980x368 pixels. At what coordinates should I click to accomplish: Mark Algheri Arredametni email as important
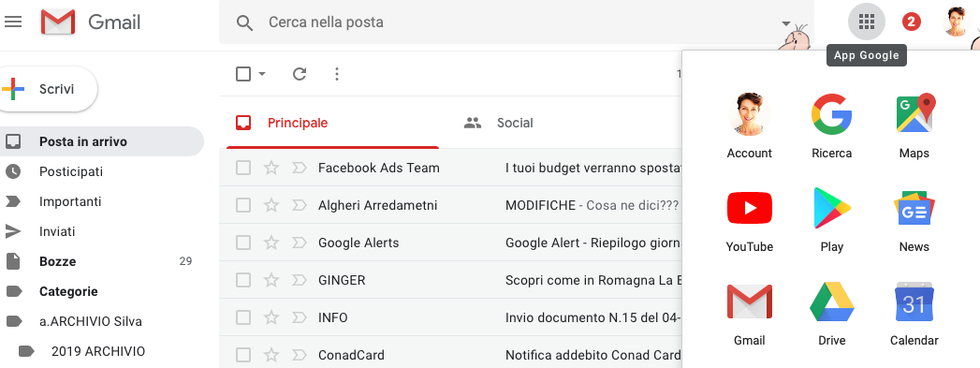click(x=300, y=205)
